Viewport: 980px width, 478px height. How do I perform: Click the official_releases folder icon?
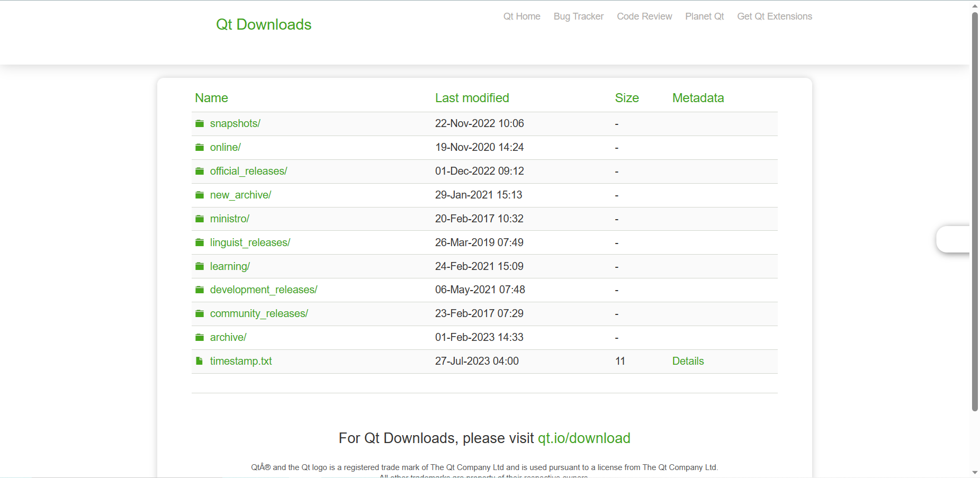pos(200,171)
